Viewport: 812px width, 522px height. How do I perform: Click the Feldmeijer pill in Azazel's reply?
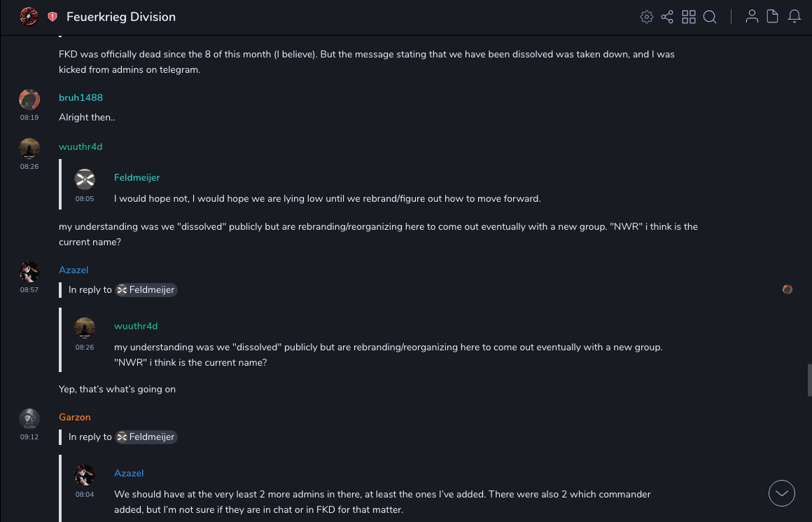pyautogui.click(x=146, y=290)
